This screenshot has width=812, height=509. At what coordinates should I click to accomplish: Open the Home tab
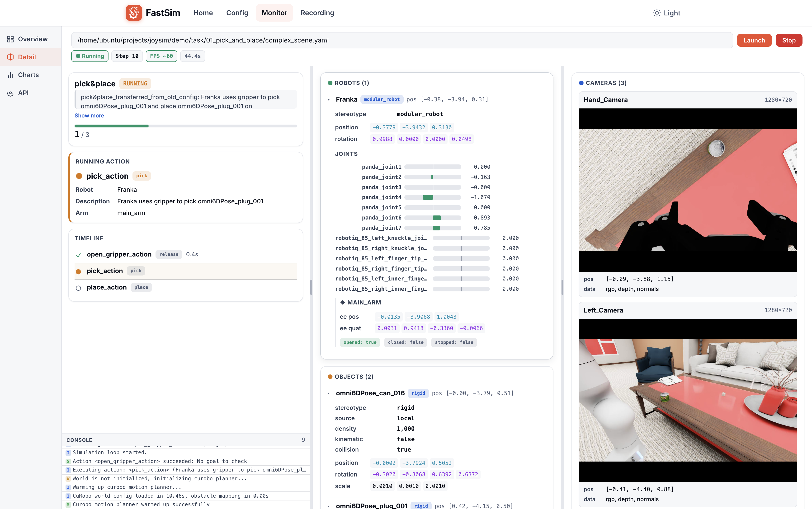point(203,13)
